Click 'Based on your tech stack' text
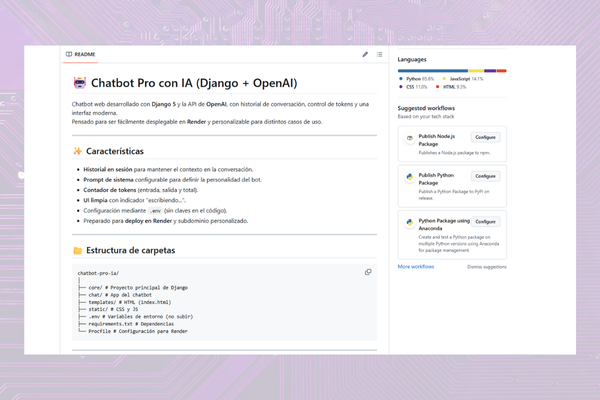The height and width of the screenshot is (400, 600). point(426,116)
